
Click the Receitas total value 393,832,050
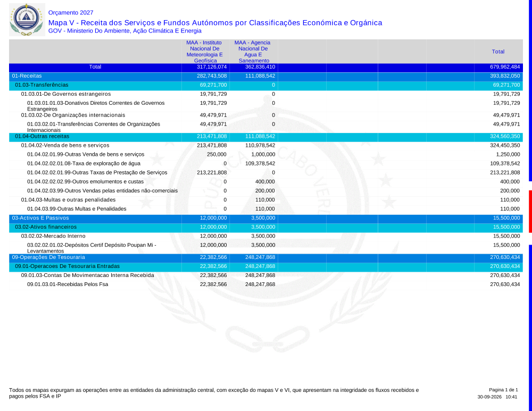(505, 76)
